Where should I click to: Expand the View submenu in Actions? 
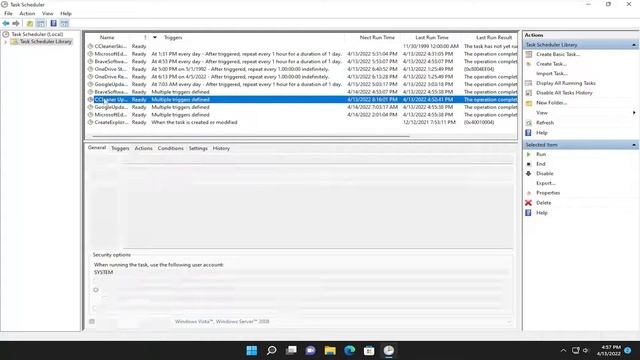click(634, 113)
